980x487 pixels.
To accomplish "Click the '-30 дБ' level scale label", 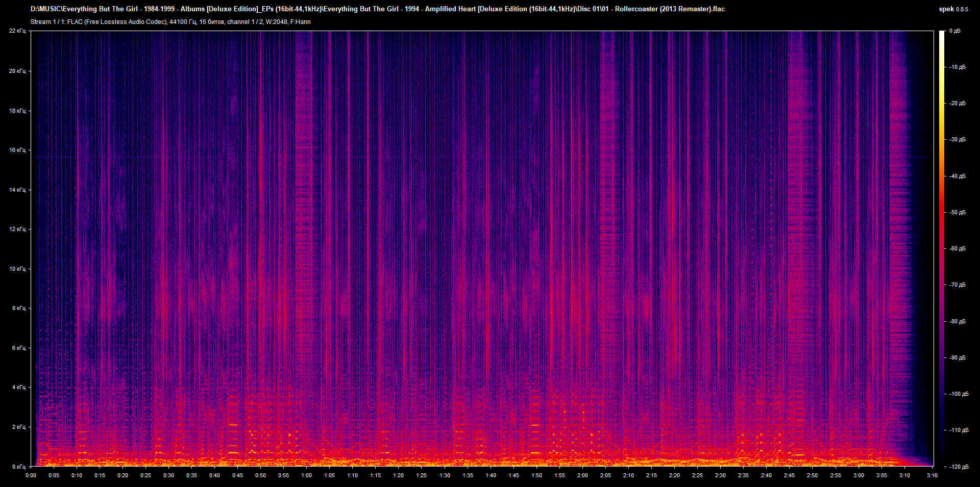I will coord(958,139).
